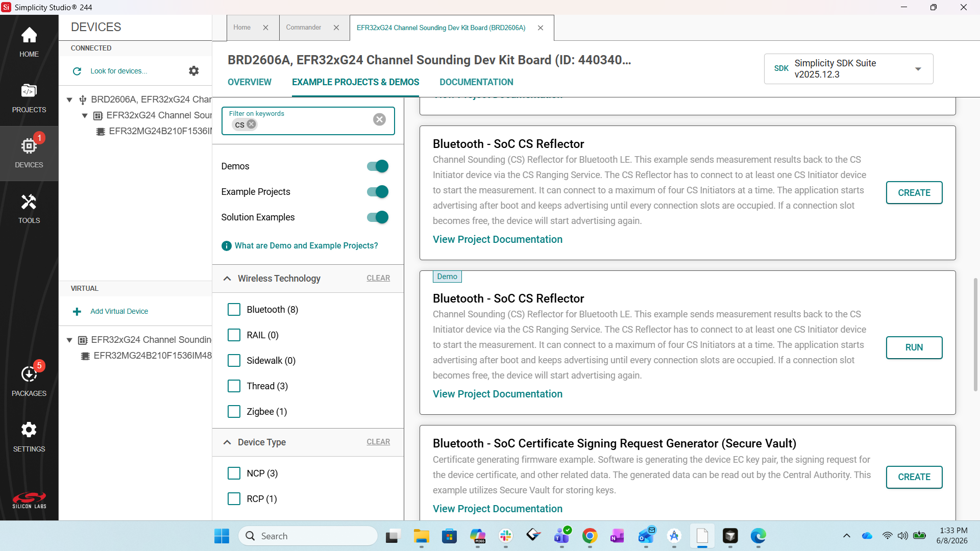Clear Device Type filters

click(x=378, y=442)
